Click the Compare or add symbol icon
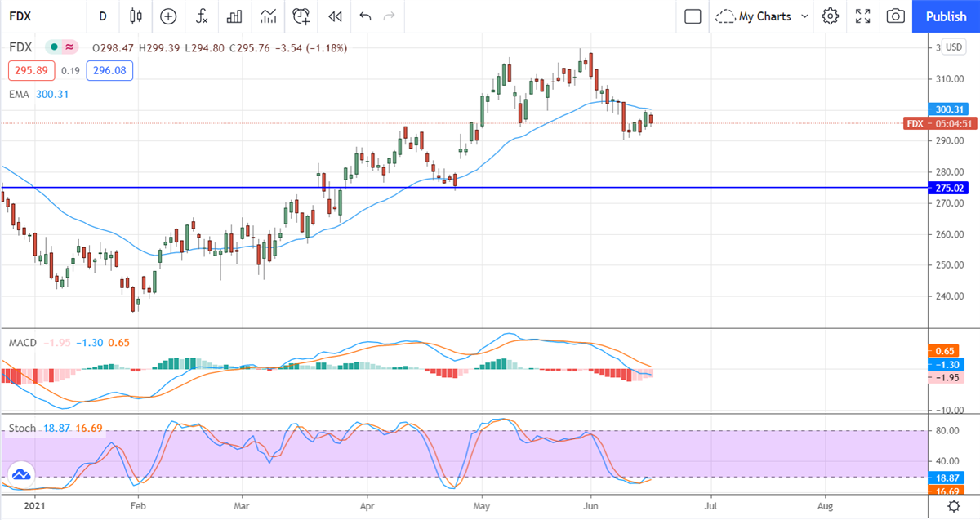Viewport: 980px width, 520px height. pos(168,16)
